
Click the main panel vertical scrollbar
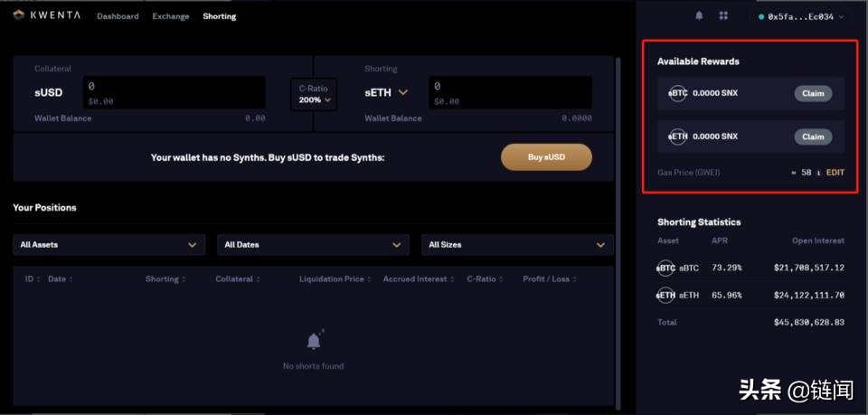618,232
